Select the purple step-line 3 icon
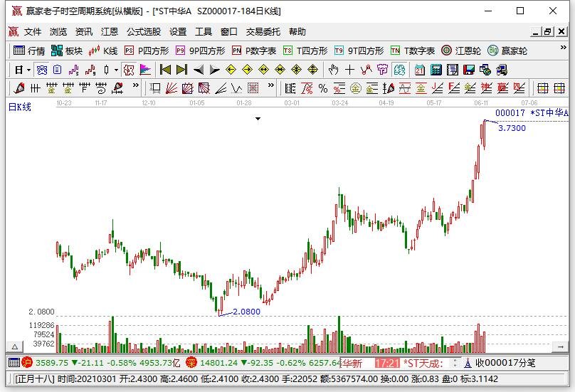The width and height of the screenshot is (575, 392). [x=74, y=70]
